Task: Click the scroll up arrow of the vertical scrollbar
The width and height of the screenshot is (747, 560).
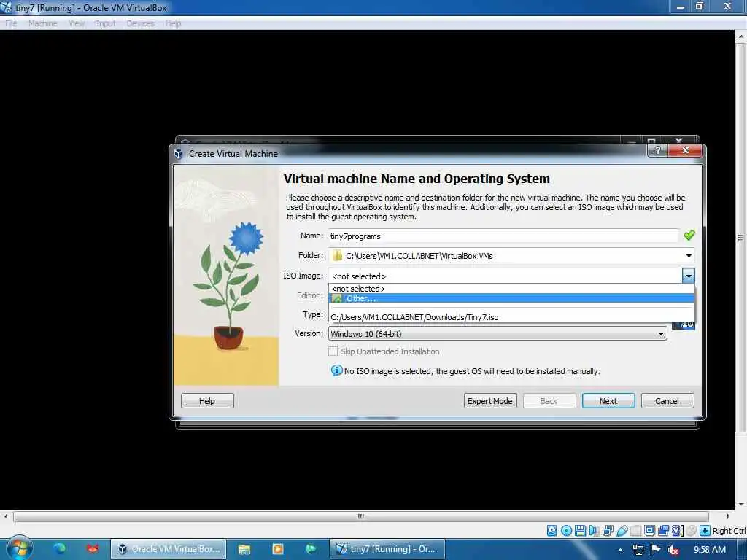Action: pos(740,36)
